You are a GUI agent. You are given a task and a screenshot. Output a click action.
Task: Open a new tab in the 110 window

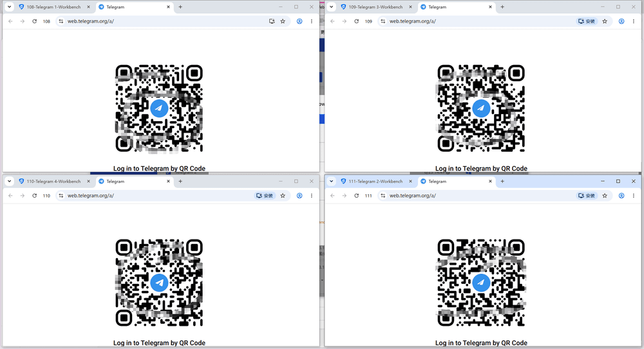(180, 182)
